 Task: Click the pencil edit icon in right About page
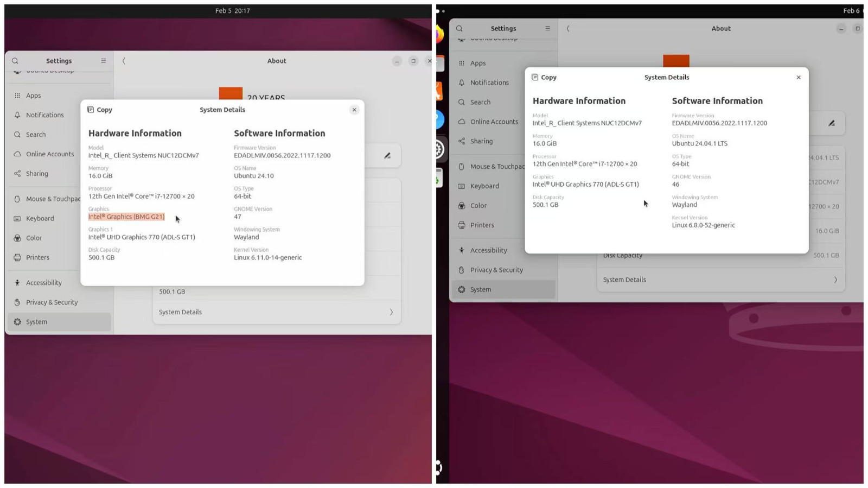(832, 123)
